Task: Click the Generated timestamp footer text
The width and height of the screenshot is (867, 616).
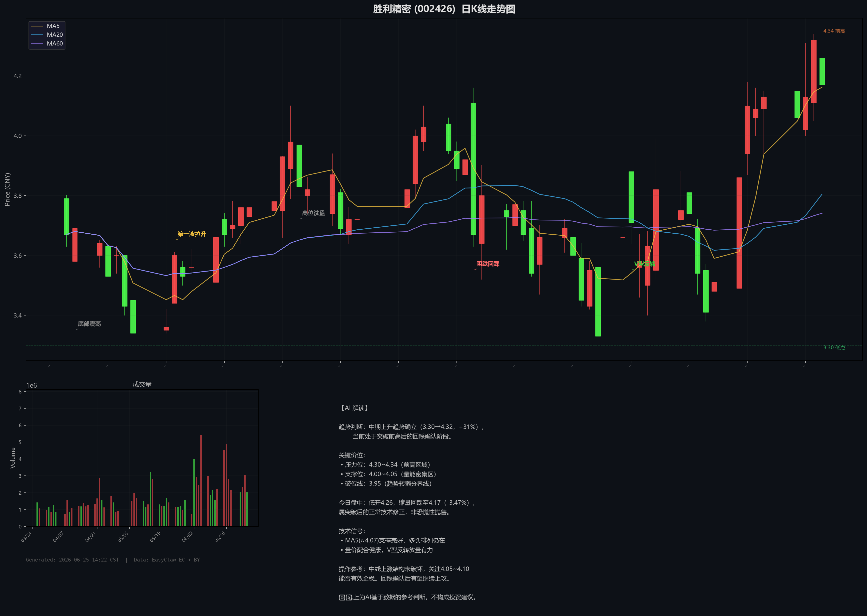Action: [x=72, y=560]
